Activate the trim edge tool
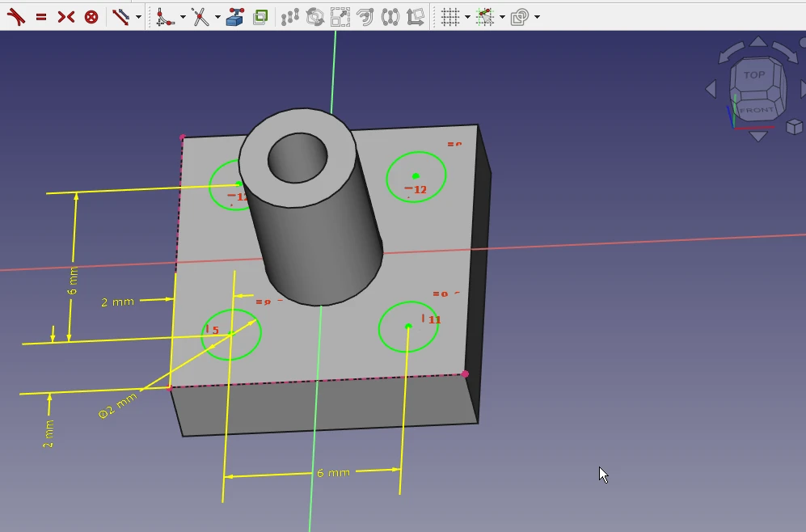The image size is (806, 532). (x=200, y=16)
